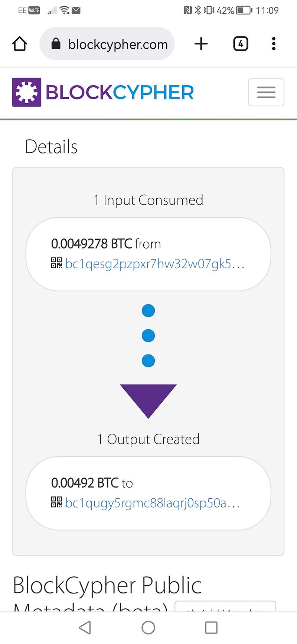This screenshot has width=297, height=644.
Task: Open Chrome's three-dot overflow menu
Action: tap(274, 44)
